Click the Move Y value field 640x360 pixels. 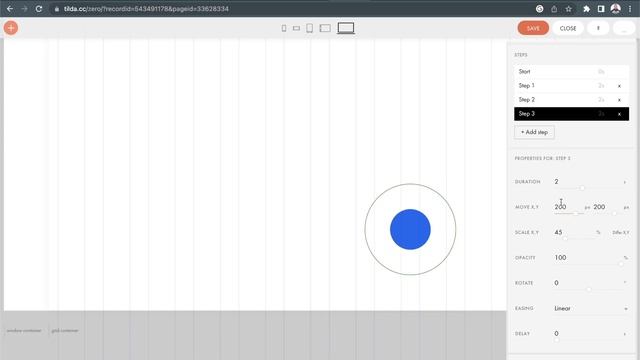pyautogui.click(x=607, y=207)
